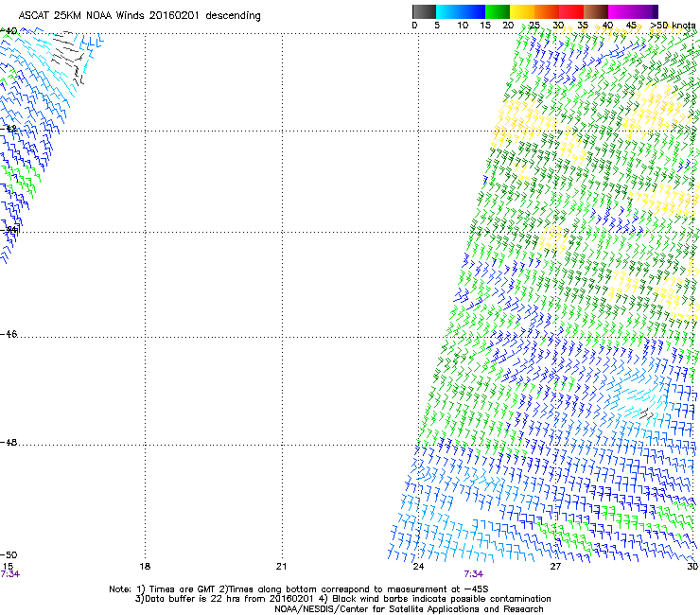This screenshot has height=615, width=700.
Task: Click the '5' label under the color scale
Action: coord(437,26)
